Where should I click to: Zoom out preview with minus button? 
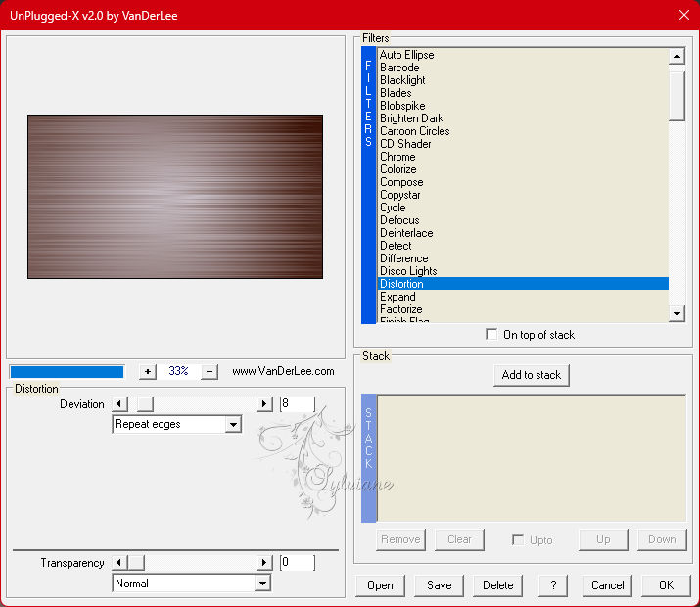point(210,371)
